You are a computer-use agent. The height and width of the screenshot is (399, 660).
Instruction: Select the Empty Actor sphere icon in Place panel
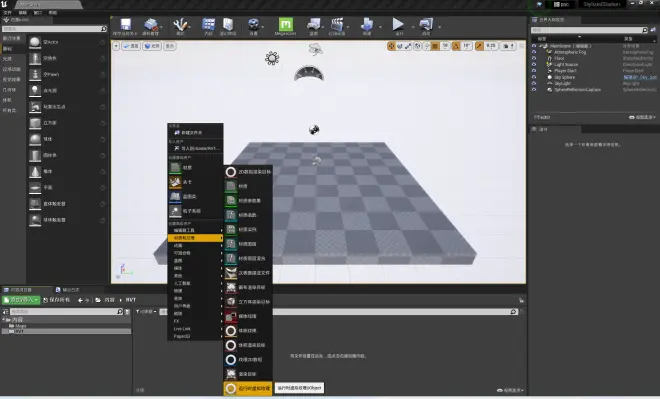click(x=35, y=42)
